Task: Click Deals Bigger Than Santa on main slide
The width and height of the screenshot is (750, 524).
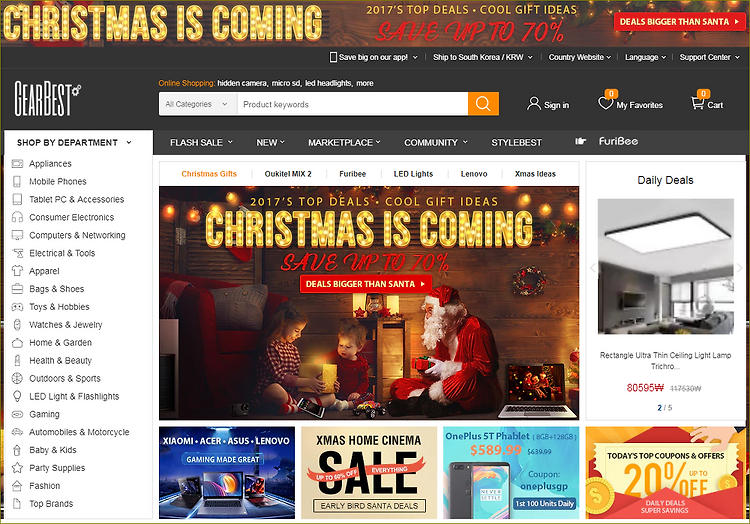Action: (x=366, y=284)
